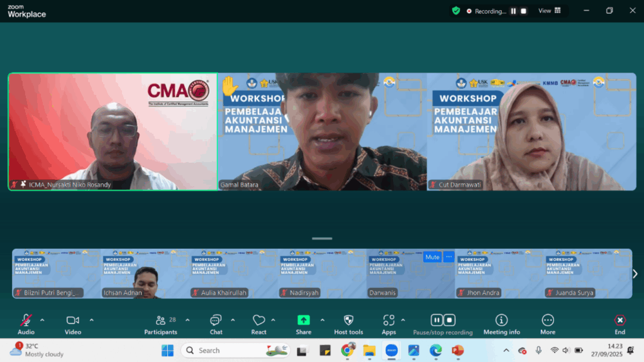The width and height of the screenshot is (644, 362).
Task: Open the View layout menu
Action: (549, 11)
